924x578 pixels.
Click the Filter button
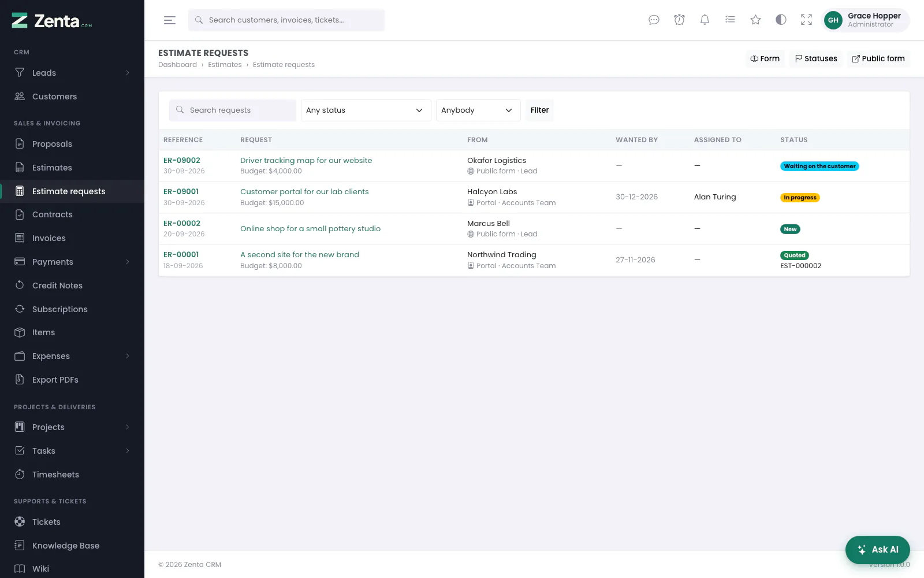(539, 110)
